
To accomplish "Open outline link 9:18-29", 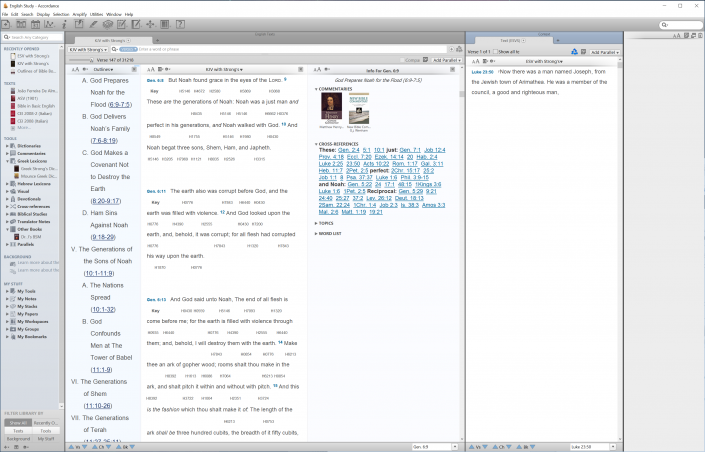I will click(x=103, y=237).
